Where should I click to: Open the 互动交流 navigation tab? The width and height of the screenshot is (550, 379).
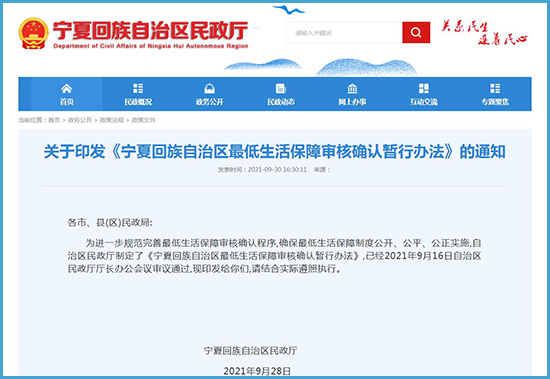(x=424, y=94)
